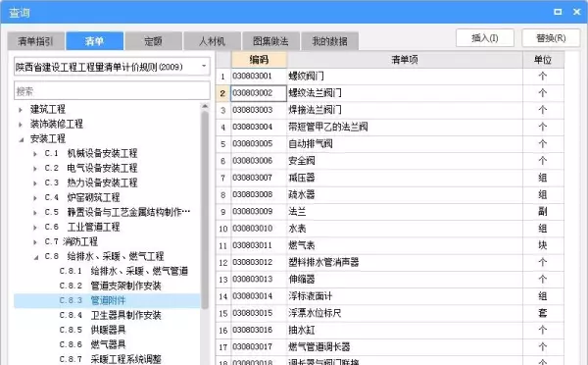Select row 燃气管道调长器
Image resolution: width=588 pixels, height=365 pixels.
(x=390, y=346)
